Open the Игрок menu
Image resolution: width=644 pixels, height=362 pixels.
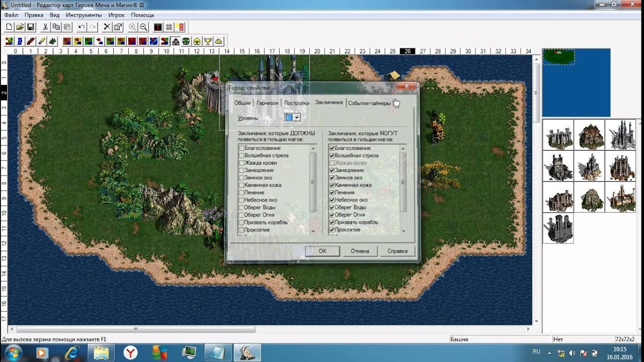(116, 15)
